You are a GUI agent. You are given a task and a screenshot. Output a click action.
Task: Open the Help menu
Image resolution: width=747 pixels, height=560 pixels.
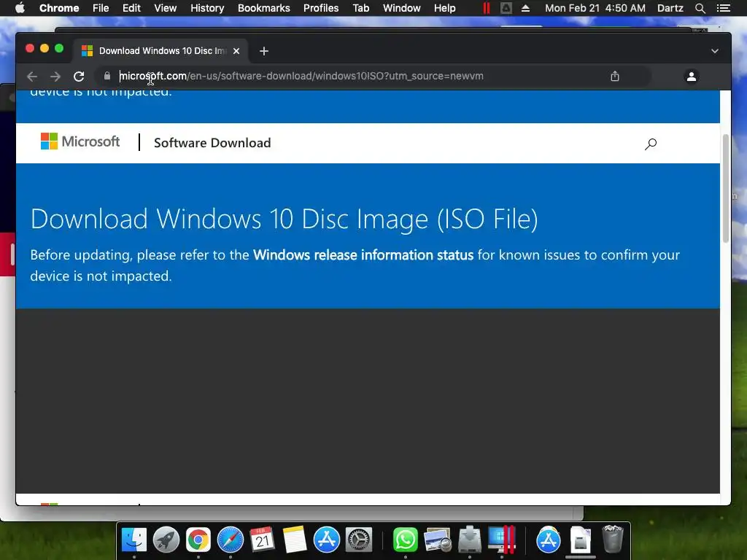[x=444, y=8]
